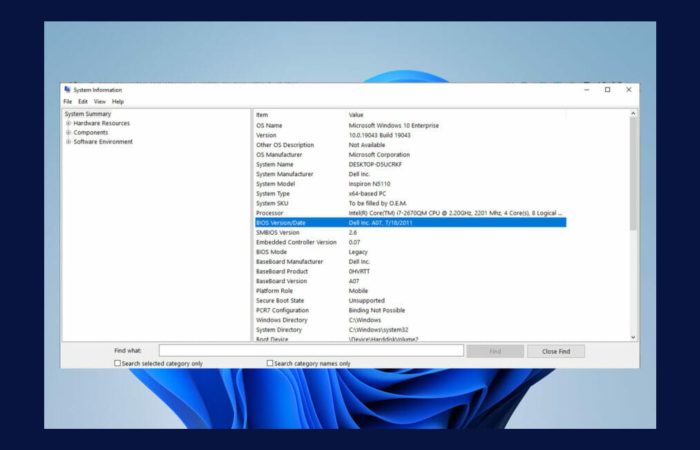Select the Platform Role row
Screen dimensions: 700x450
click(x=410, y=291)
